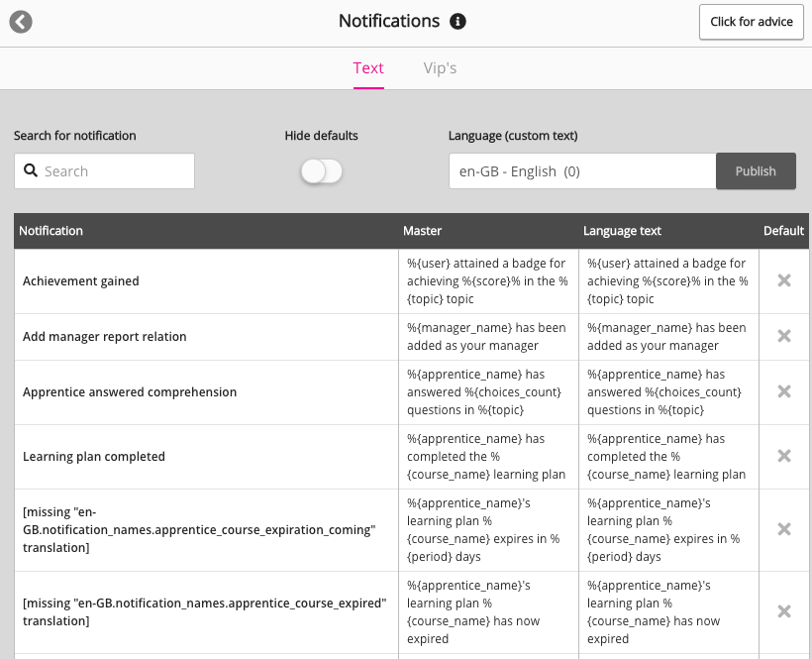Open the en-GB English language dropdown
This screenshot has width=812, height=659.
(x=581, y=171)
